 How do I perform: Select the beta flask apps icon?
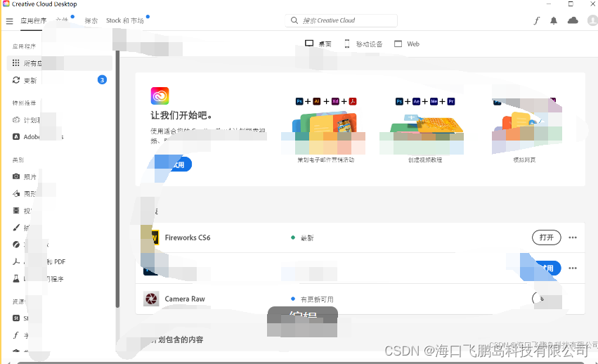click(x=16, y=278)
